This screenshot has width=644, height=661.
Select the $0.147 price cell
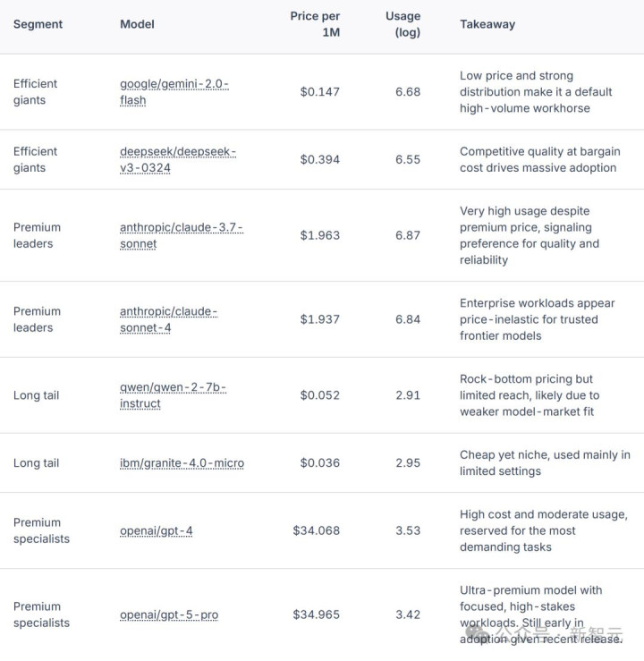[320, 91]
